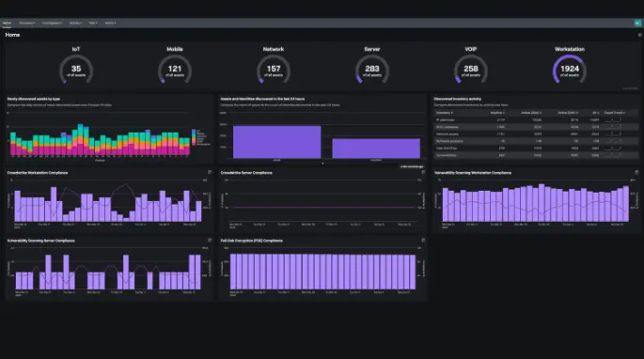Image resolution: width=644 pixels, height=359 pixels.
Task: Sort table by Inactive column
Action: [497, 113]
